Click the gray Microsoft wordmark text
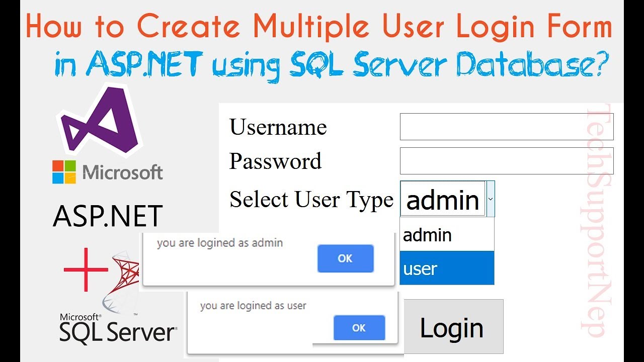This screenshot has width=644, height=362. click(123, 172)
